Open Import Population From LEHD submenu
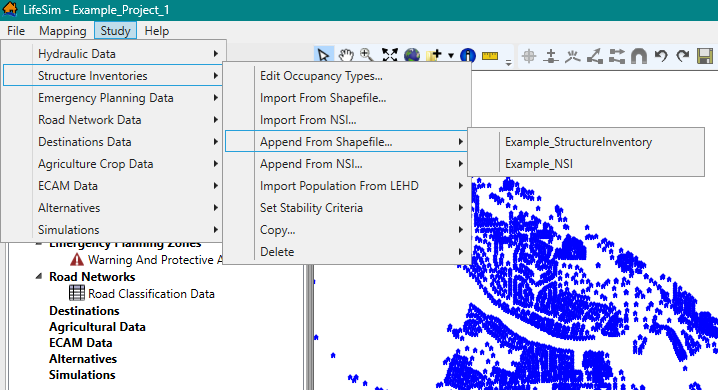 pos(347,185)
